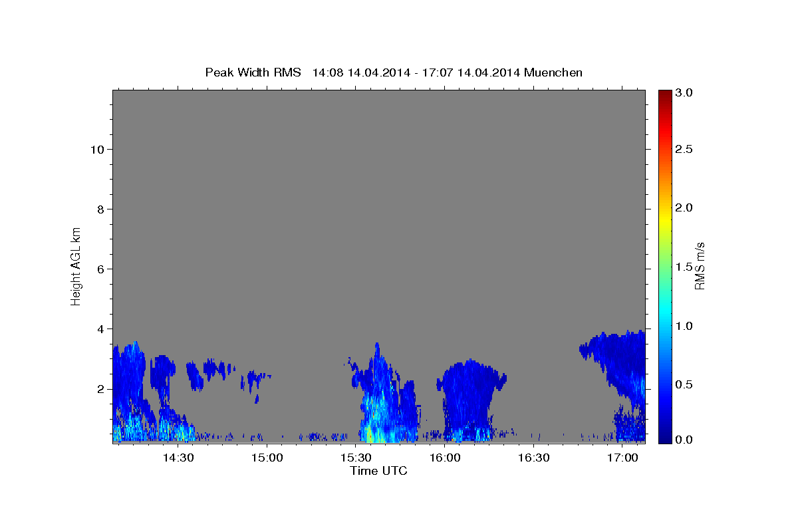Click the 14:30 time tick label

(178, 458)
